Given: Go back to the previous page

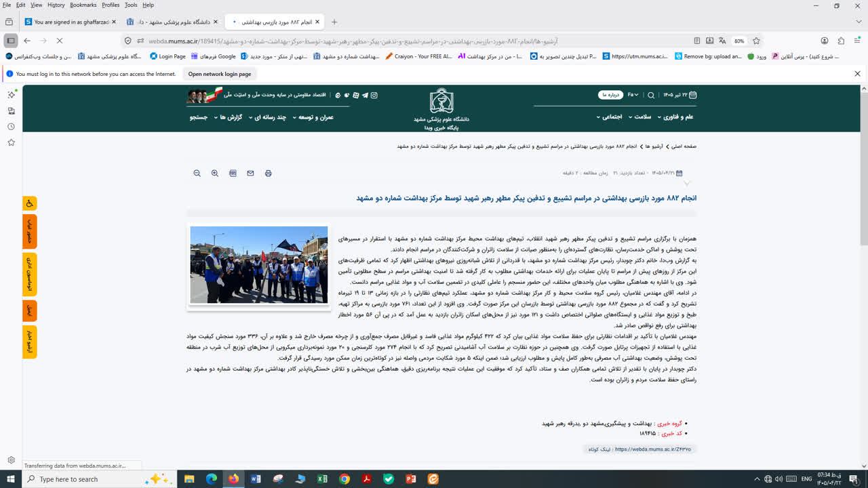Looking at the screenshot, I should coord(27,41).
